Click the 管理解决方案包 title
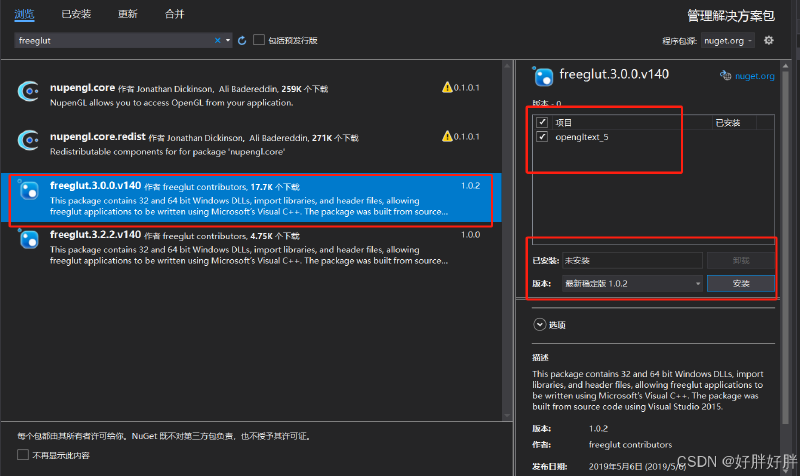This screenshot has height=476, width=800. pos(731,16)
